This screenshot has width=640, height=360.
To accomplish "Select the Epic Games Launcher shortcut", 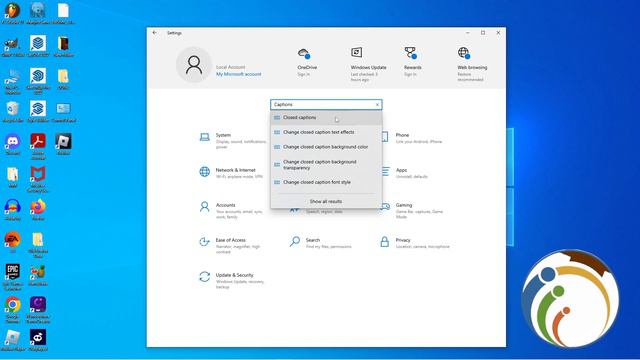I will click(x=13, y=277).
